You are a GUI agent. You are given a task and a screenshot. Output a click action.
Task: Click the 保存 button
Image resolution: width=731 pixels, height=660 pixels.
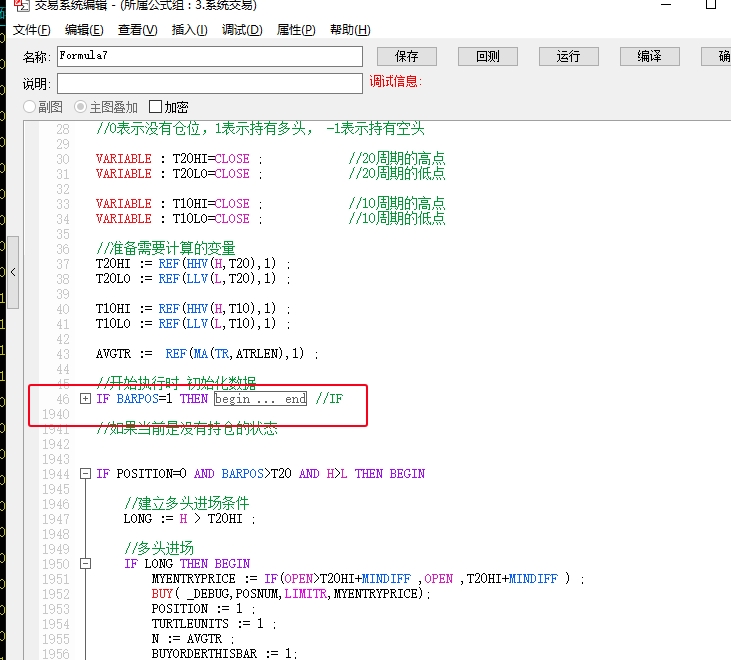coord(407,56)
